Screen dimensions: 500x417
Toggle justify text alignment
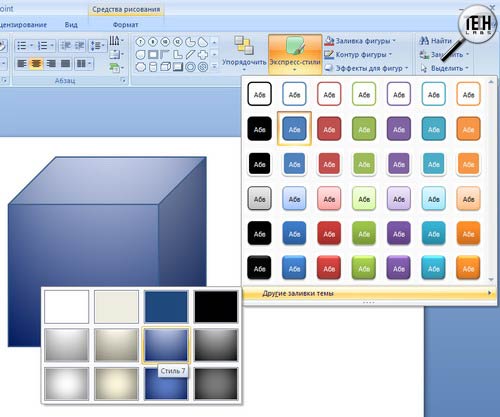point(65,64)
